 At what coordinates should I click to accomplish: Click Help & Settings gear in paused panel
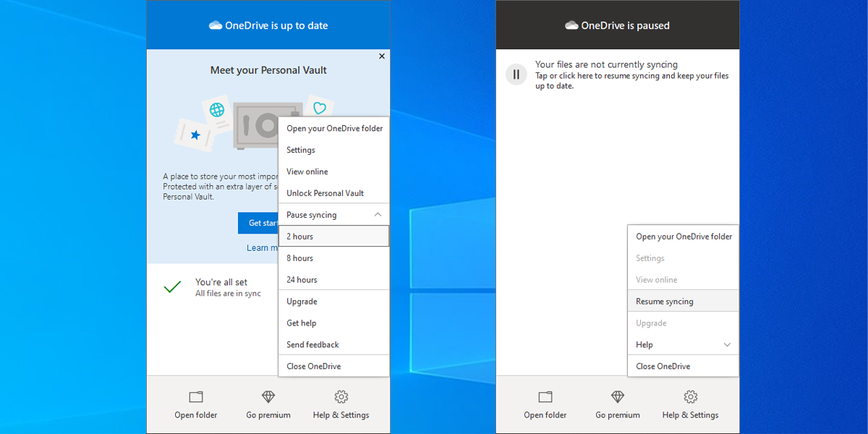click(691, 397)
